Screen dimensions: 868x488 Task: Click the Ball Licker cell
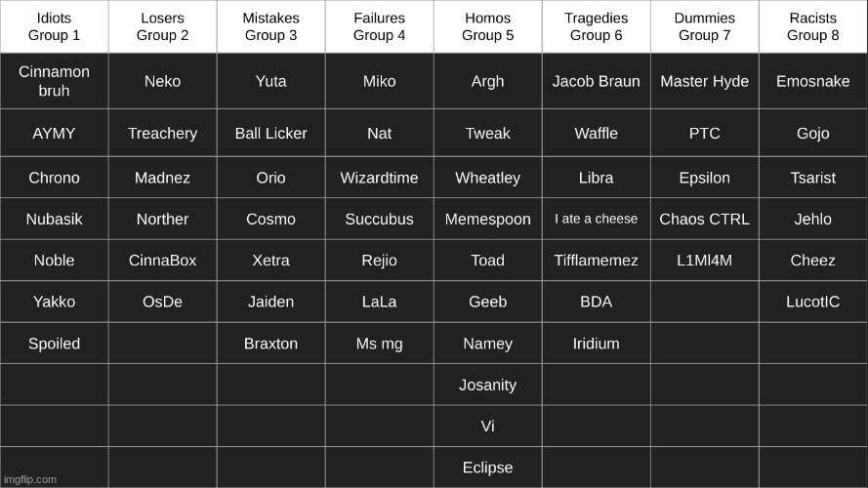point(270,133)
